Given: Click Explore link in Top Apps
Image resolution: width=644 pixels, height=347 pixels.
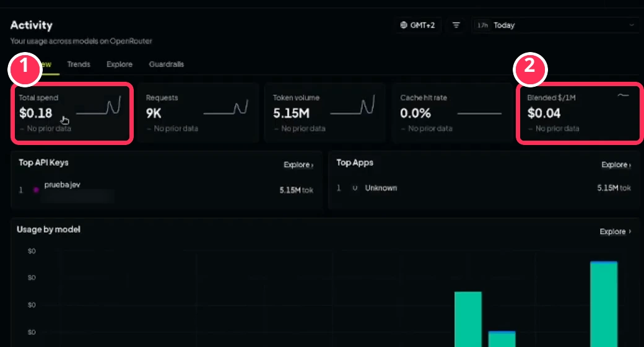Looking at the screenshot, I should pos(616,164).
